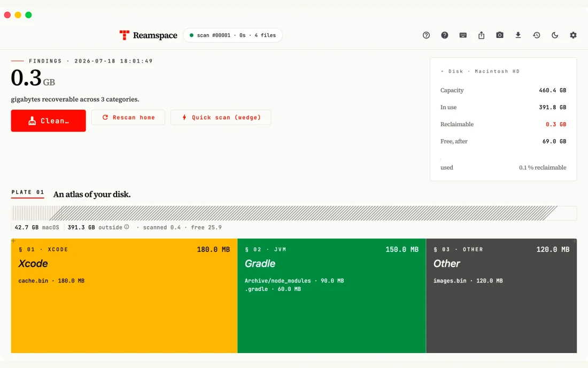
Task: Click the Reamspace logo icon
Action: point(125,35)
